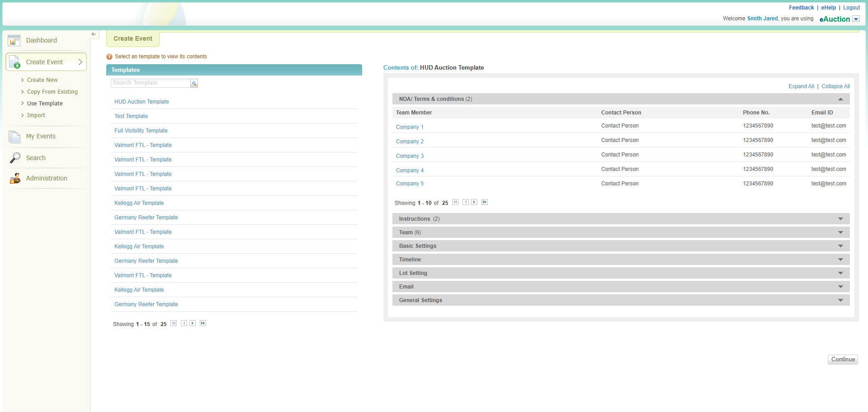Screen dimensions: 868x412
Task: Click the Administration user icon
Action: click(15, 179)
